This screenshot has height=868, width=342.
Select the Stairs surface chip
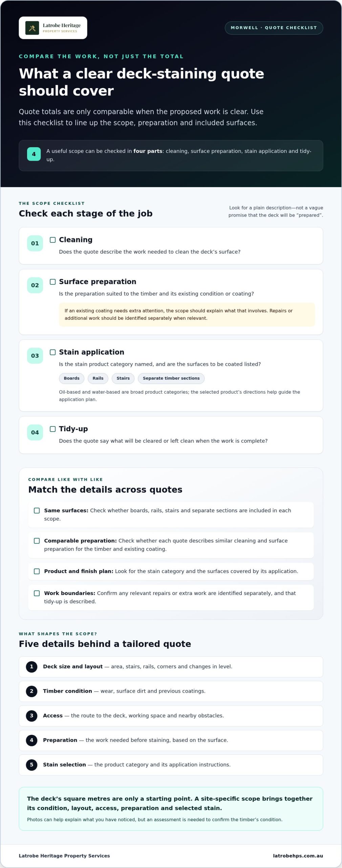click(x=123, y=378)
